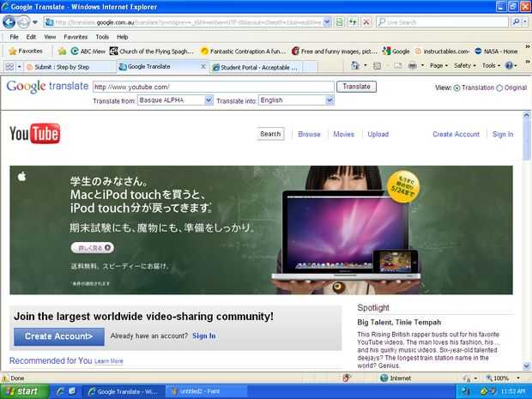The width and height of the screenshot is (532, 399).
Task: Open the YouTube Movies link
Action: tap(344, 134)
